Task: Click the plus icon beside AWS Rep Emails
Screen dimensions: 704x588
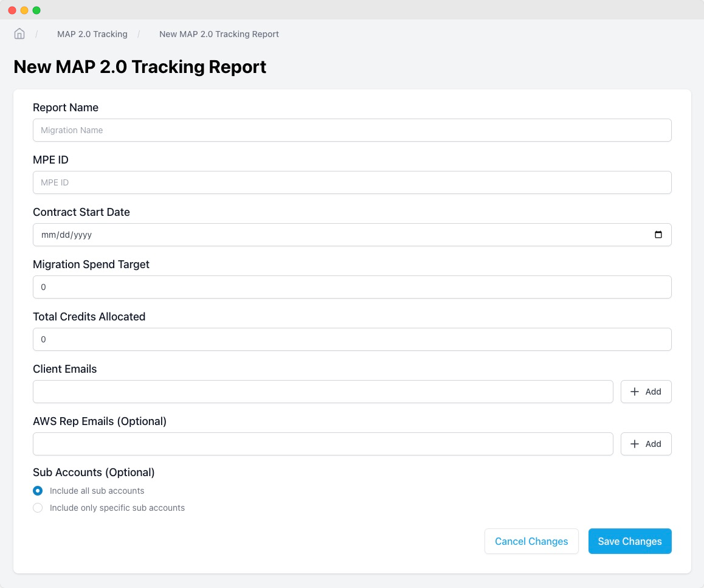Action: 635,444
